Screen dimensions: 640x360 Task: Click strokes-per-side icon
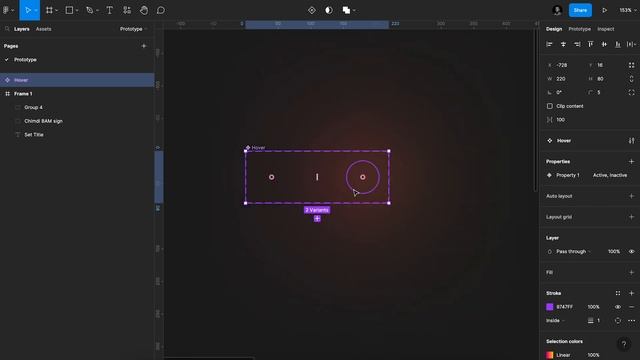pos(618,321)
